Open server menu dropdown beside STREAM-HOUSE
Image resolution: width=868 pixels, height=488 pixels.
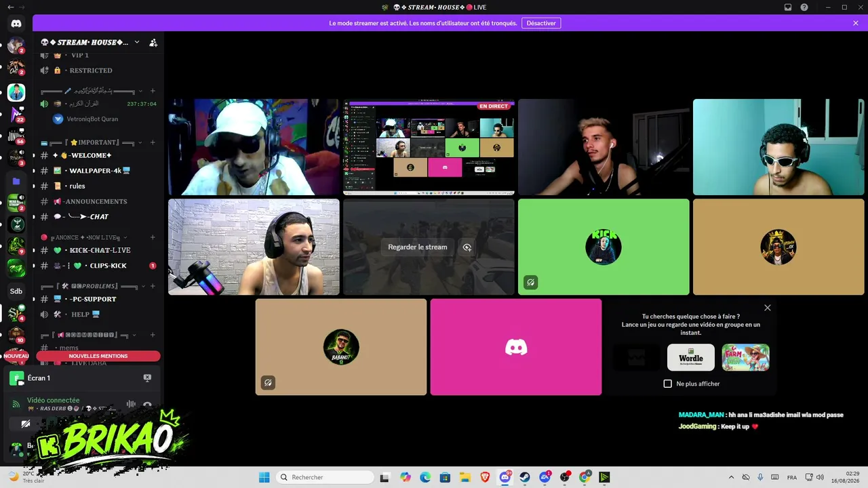pos(137,42)
